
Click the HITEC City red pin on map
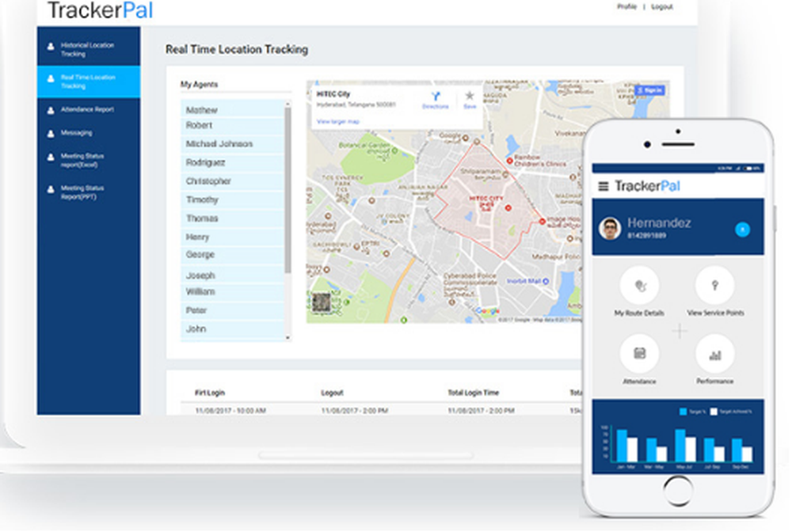click(508, 208)
